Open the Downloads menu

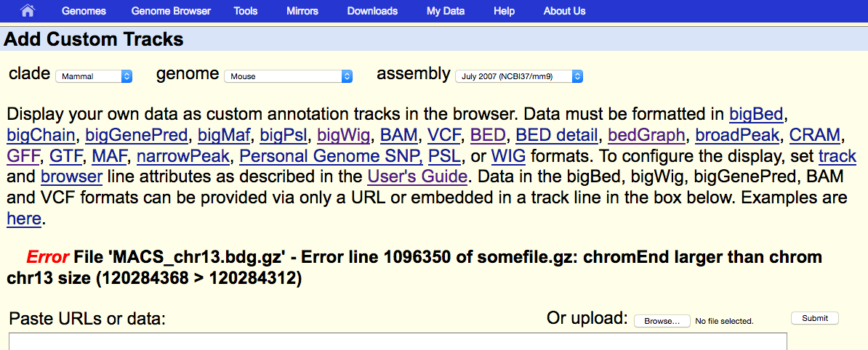point(372,11)
